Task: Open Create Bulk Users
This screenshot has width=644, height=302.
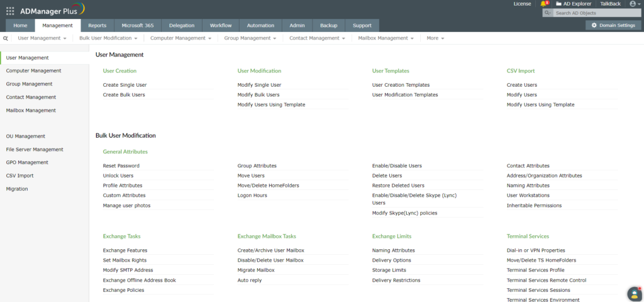Action: point(124,95)
